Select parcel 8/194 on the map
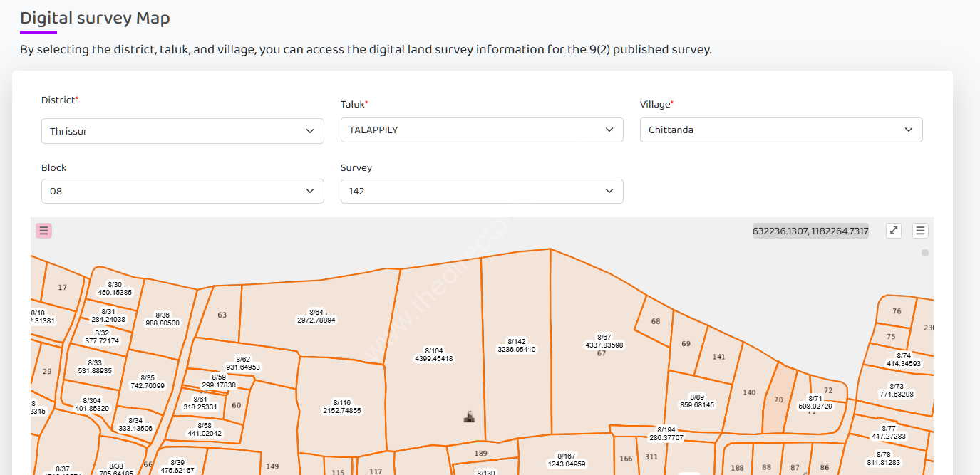This screenshot has height=475, width=980. tap(668, 433)
